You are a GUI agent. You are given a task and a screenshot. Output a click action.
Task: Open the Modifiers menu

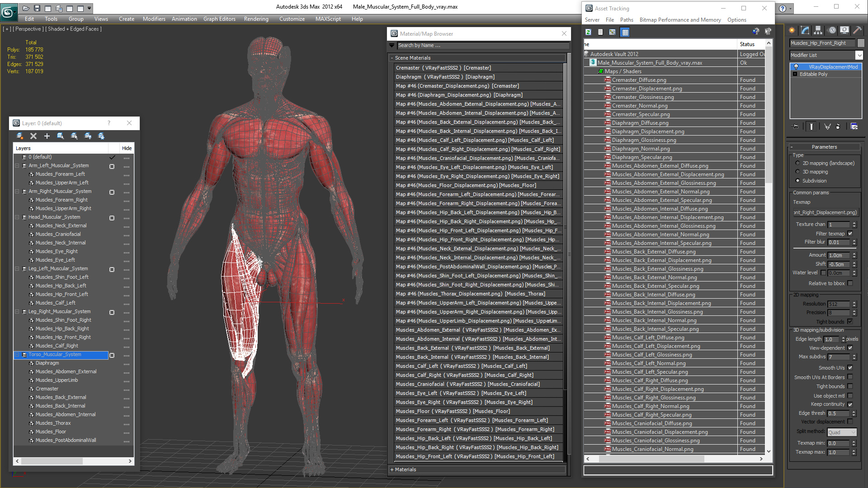154,19
